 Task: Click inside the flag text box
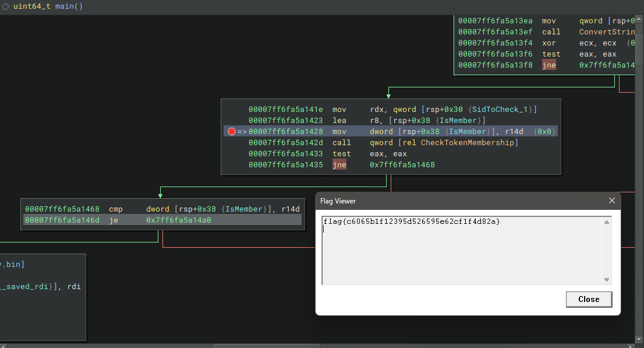pyautogui.click(x=460, y=251)
